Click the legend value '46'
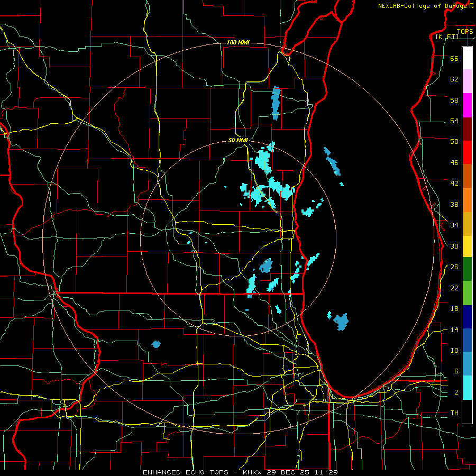476x476 pixels. tap(454, 163)
